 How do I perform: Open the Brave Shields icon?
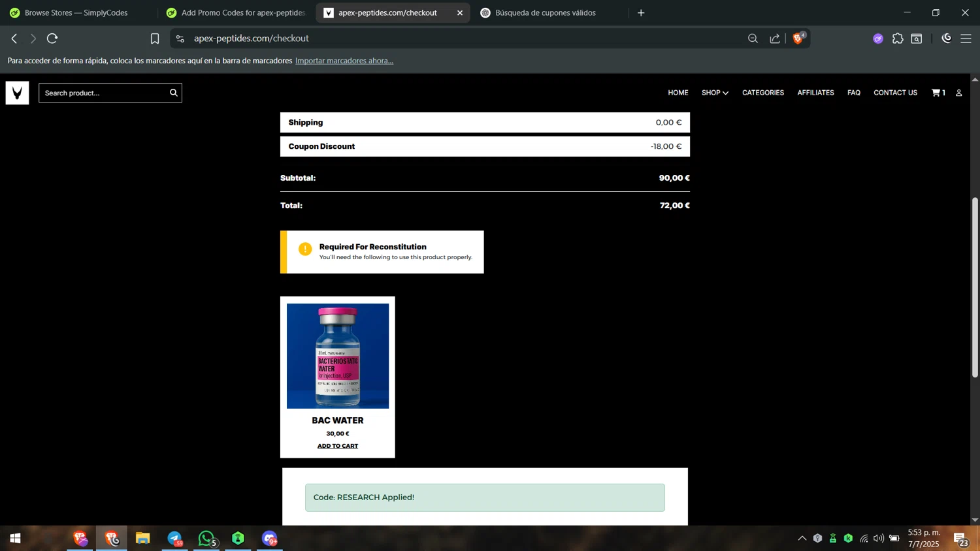798,38
